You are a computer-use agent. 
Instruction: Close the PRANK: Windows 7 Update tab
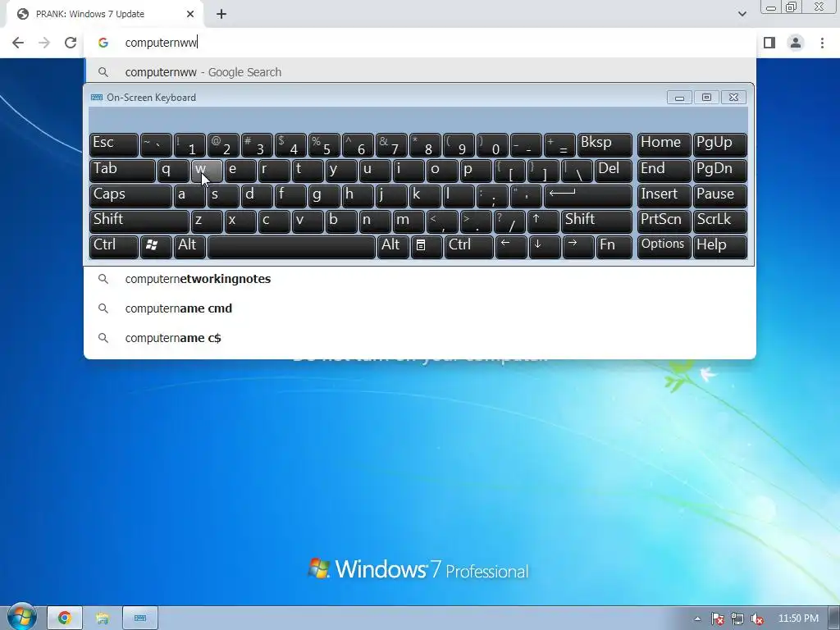coord(190,14)
